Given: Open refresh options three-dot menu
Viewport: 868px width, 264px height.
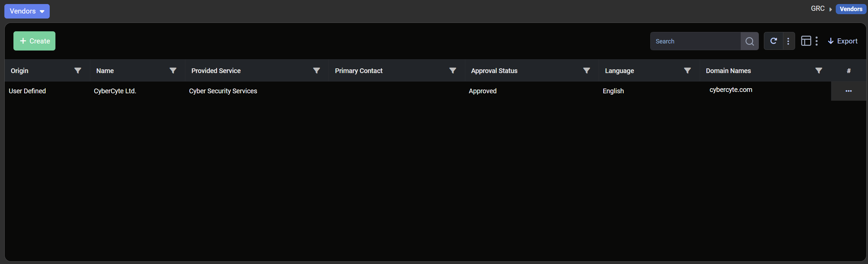Looking at the screenshot, I should pos(788,41).
